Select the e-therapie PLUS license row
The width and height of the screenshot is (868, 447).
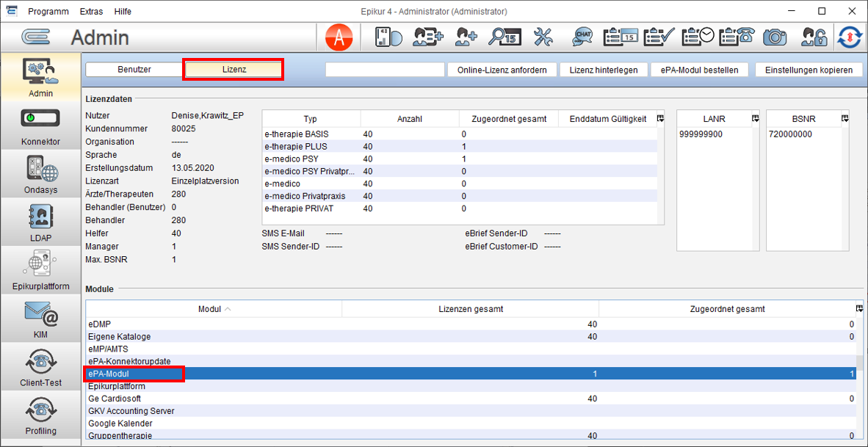pos(460,147)
